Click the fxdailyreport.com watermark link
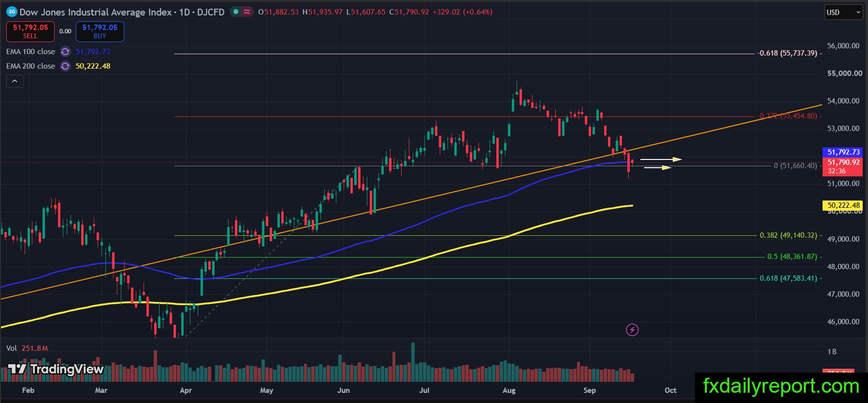 [x=781, y=387]
